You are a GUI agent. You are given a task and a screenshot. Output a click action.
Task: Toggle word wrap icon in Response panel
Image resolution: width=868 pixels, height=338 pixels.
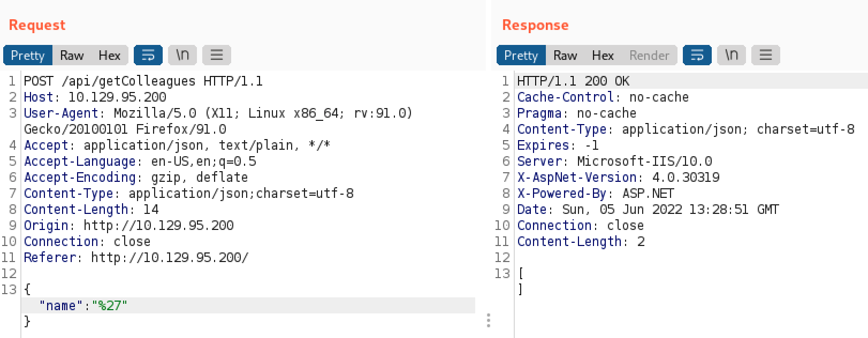(697, 55)
